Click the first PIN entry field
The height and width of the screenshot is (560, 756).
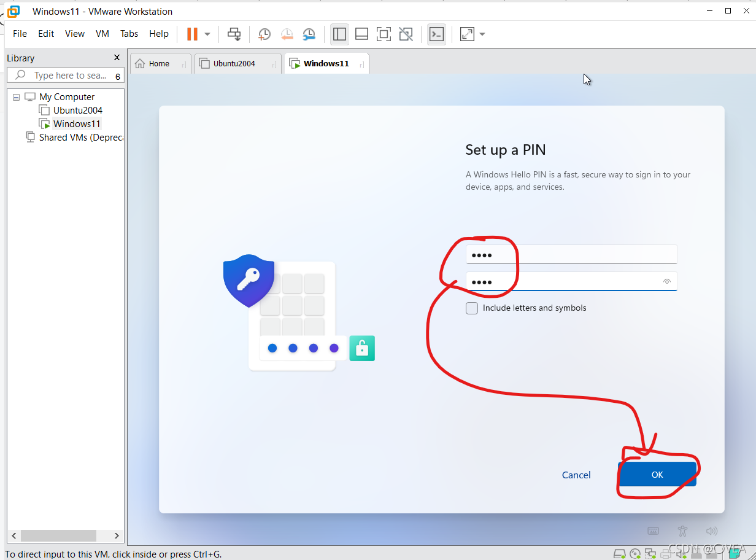tap(571, 255)
